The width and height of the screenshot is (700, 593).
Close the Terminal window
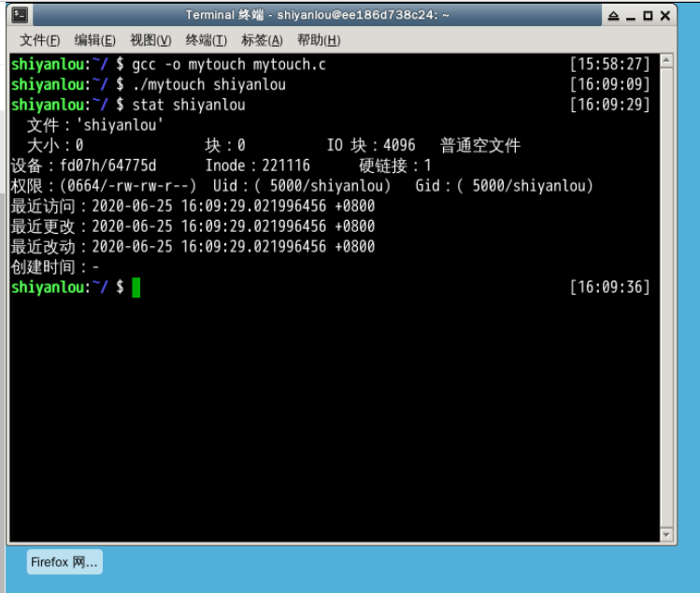tap(665, 16)
